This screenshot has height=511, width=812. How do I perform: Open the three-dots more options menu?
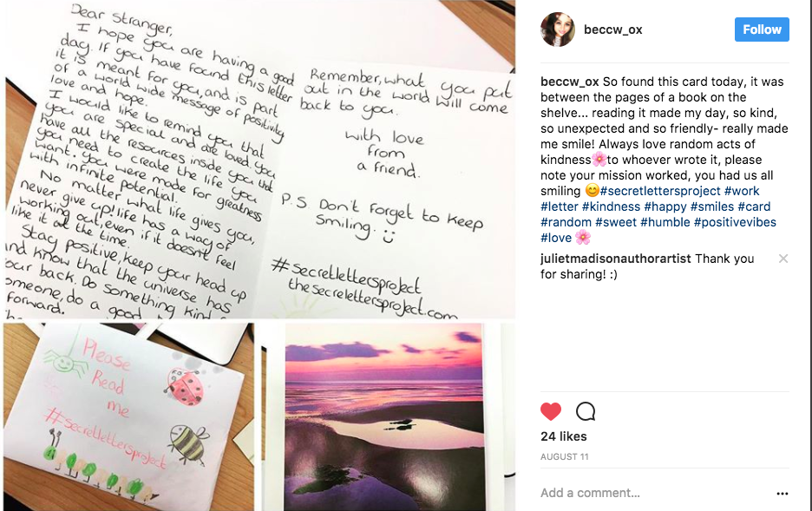click(782, 494)
